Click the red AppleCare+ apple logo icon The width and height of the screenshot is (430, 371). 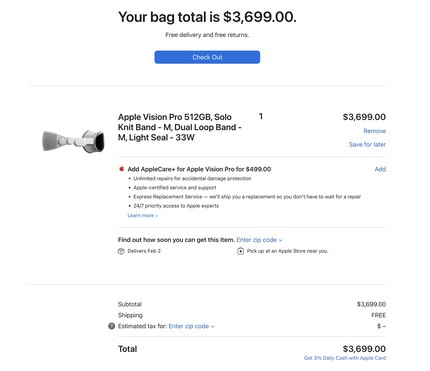(x=122, y=169)
